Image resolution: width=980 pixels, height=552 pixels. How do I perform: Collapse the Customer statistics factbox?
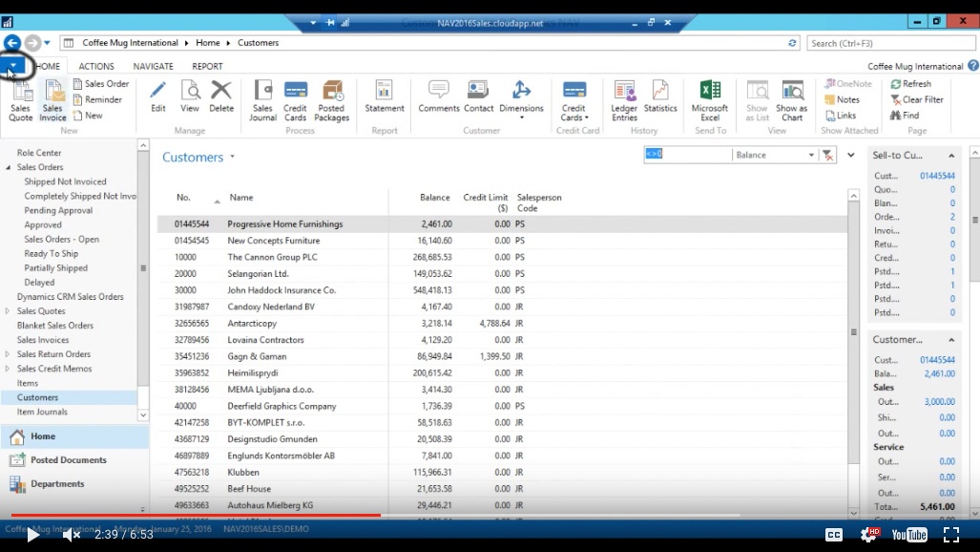tap(951, 340)
